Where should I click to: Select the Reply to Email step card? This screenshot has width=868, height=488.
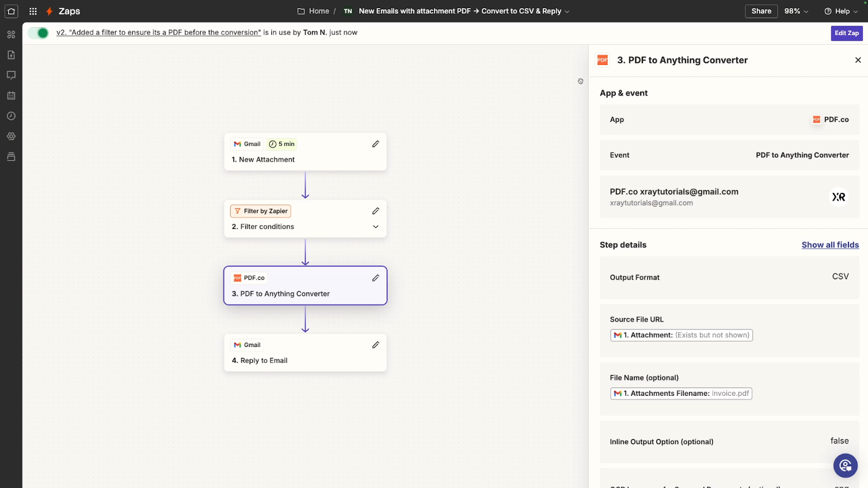(305, 352)
